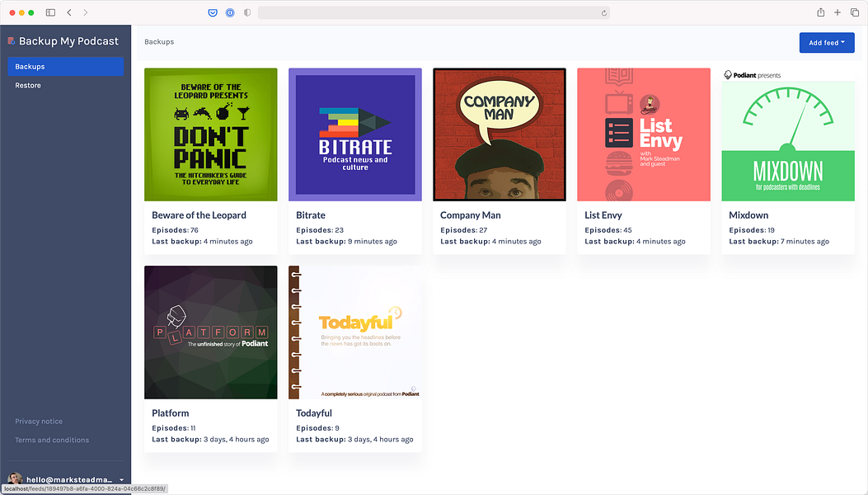The width and height of the screenshot is (868, 495).
Task: Open the Safari share icon
Action: pyautogui.click(x=820, y=12)
